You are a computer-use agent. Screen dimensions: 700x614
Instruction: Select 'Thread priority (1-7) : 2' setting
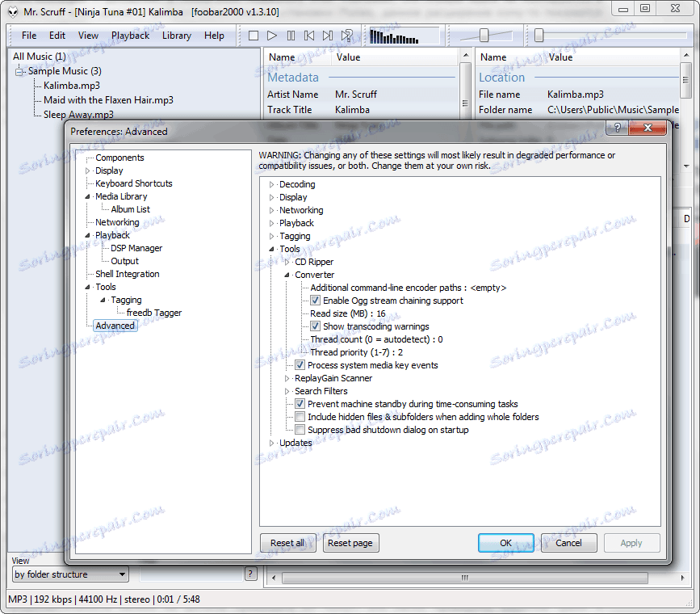(x=357, y=352)
